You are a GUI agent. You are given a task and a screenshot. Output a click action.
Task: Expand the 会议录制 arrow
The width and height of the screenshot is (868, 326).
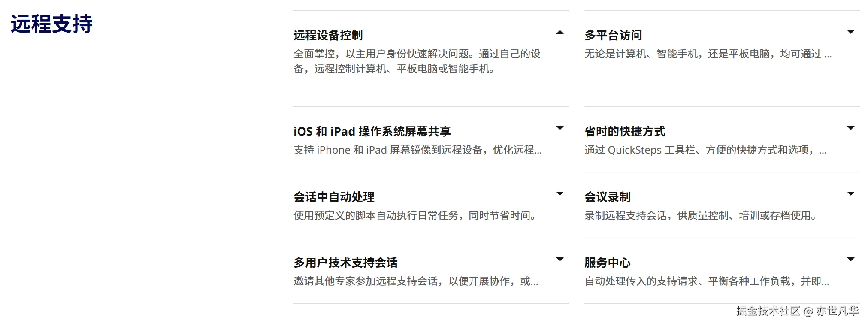click(x=850, y=194)
